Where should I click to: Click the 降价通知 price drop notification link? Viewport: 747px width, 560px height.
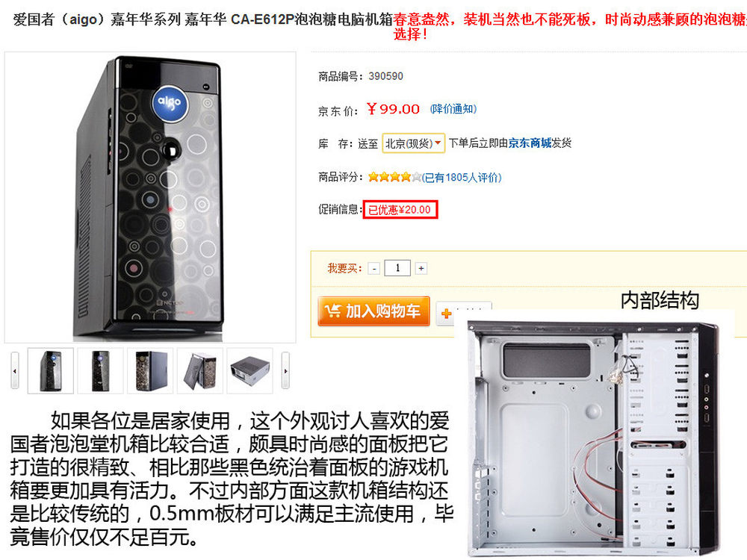tap(453, 109)
